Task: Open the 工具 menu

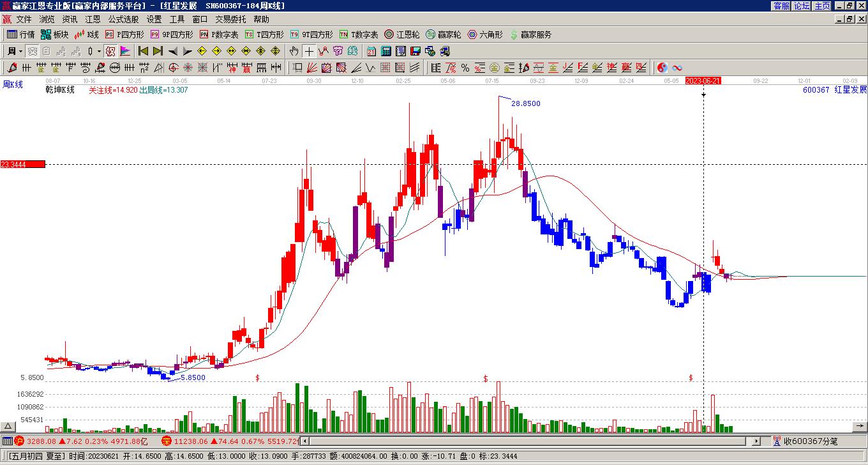Action: [x=177, y=20]
